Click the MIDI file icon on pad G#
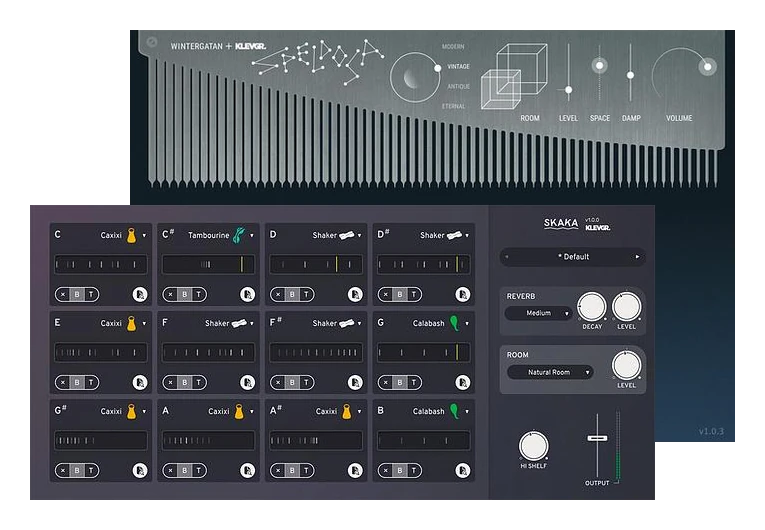The width and height of the screenshot is (765, 530). (x=140, y=470)
